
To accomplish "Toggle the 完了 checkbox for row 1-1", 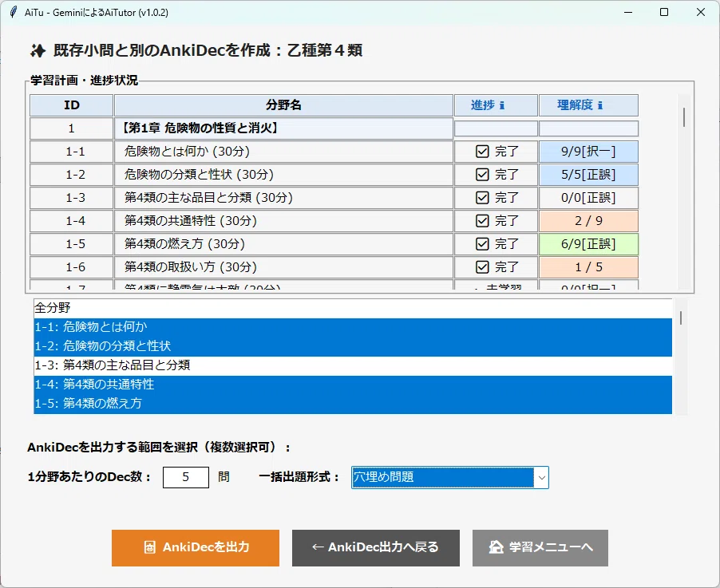I will coord(482,152).
